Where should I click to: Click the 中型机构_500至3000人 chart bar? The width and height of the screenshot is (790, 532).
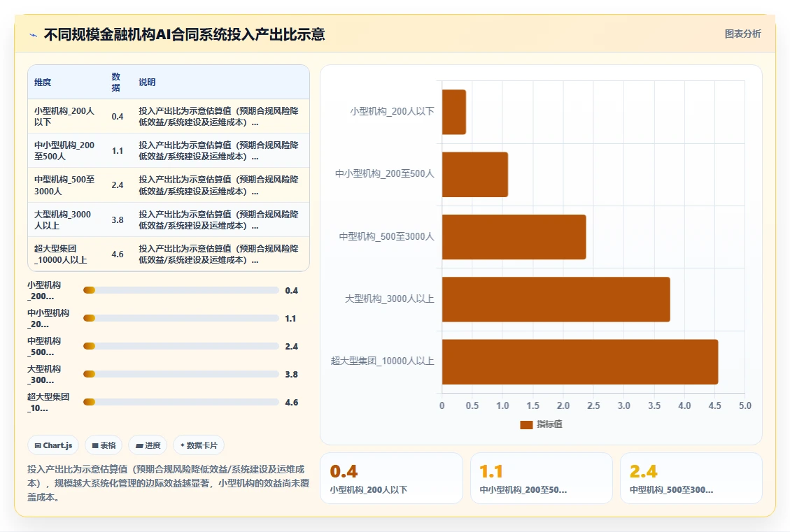coord(514,237)
